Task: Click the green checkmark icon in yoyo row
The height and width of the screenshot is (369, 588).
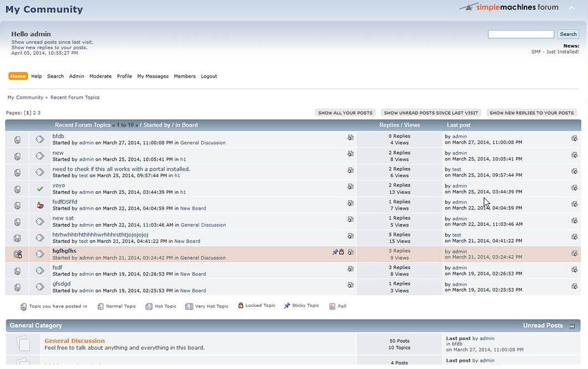Action: click(x=40, y=189)
